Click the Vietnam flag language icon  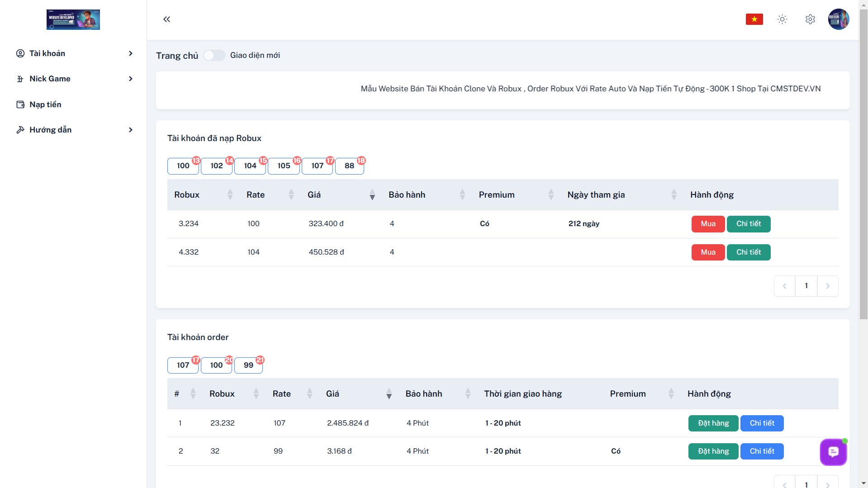pyautogui.click(x=754, y=19)
